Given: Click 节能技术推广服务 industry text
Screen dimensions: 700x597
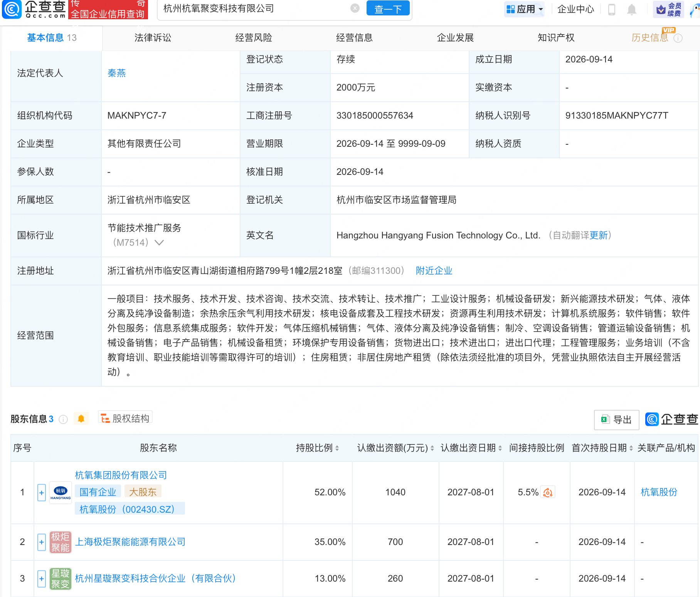Looking at the screenshot, I should [144, 228].
